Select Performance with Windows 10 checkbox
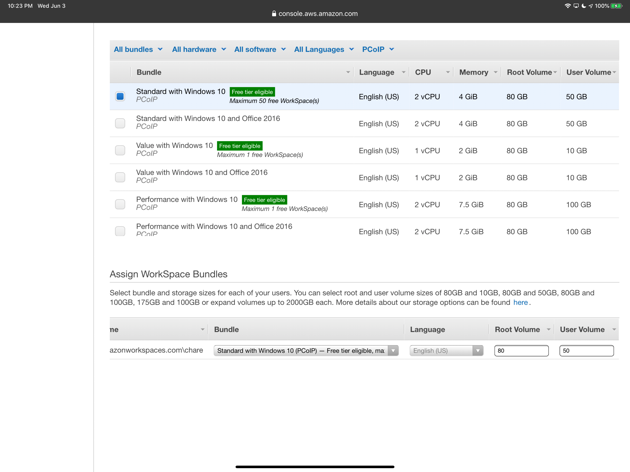Image resolution: width=630 pixels, height=472 pixels. 120,204
